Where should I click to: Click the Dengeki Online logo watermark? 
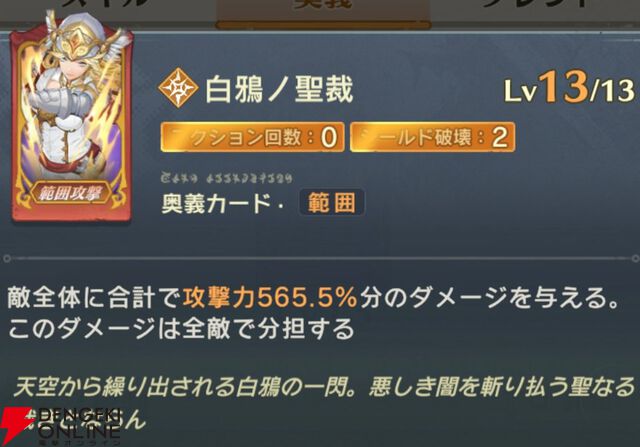[x=60, y=426]
